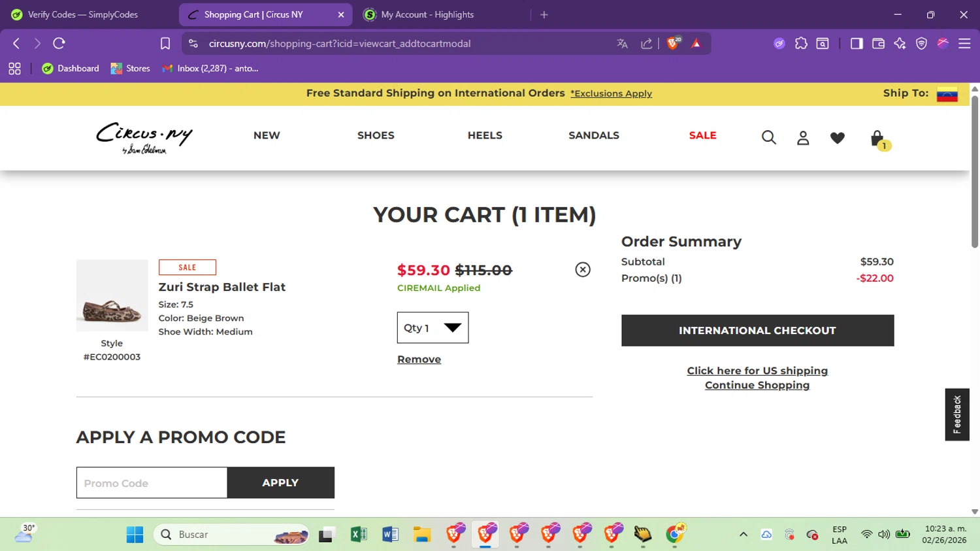Click the Continue Shopping link
980x551 pixels.
pos(757,385)
